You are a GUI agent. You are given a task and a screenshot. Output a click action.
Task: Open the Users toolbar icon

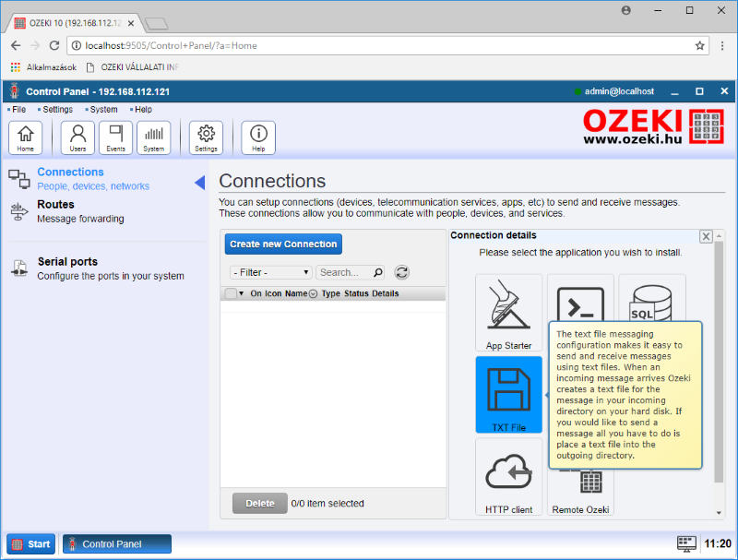coord(77,137)
